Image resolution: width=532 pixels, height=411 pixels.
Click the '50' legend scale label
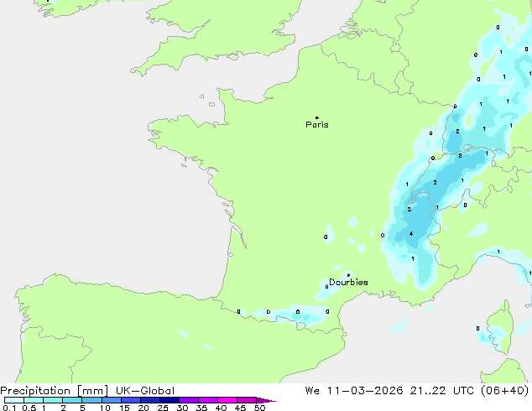point(259,408)
